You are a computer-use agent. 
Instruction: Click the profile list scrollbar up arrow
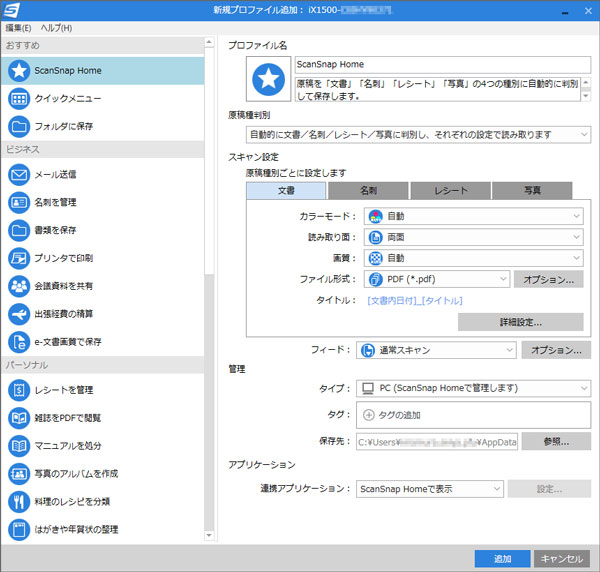[209, 42]
